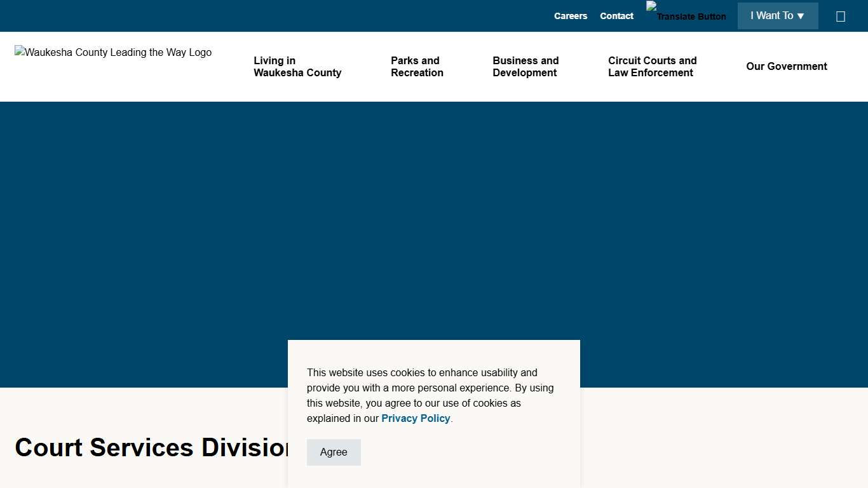Click the dropdown arrow next to I Want To
Screen dimensions: 868x488
click(800, 15)
